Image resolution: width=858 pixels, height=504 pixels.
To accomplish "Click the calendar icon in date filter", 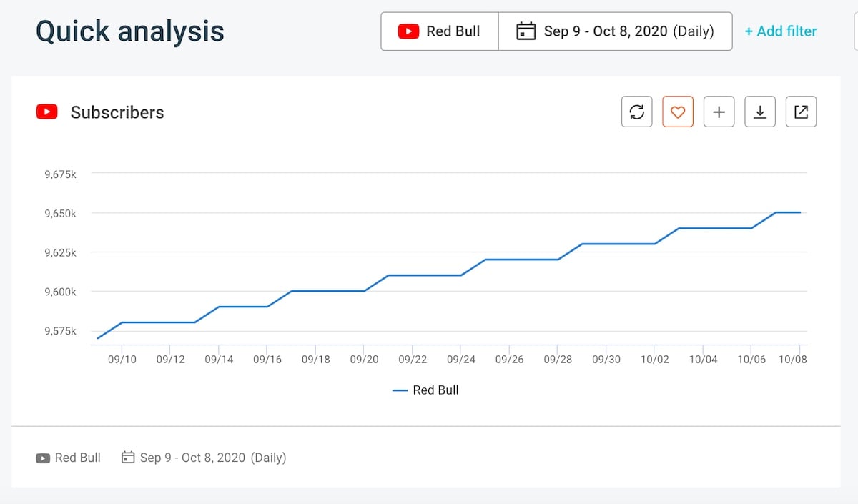I will 526,31.
